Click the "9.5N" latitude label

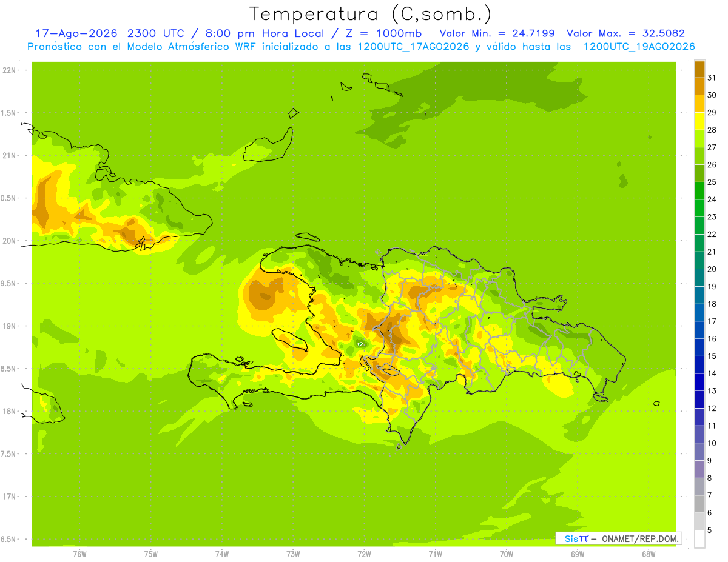[x=8, y=283]
